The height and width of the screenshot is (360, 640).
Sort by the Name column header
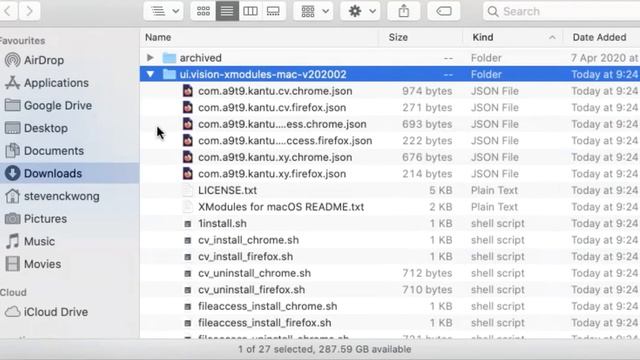(158, 37)
